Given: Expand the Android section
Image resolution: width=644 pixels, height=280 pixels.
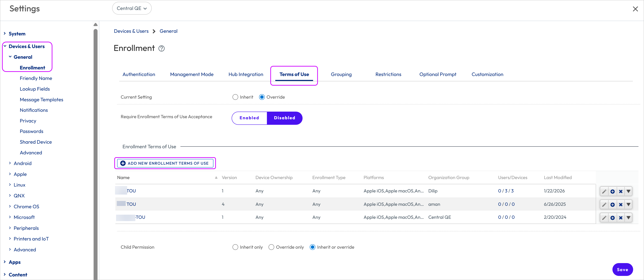Looking at the screenshot, I should [x=10, y=163].
